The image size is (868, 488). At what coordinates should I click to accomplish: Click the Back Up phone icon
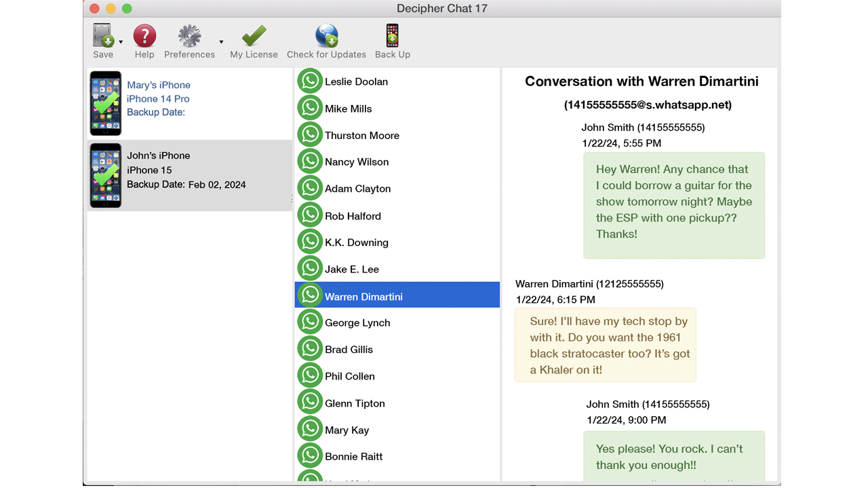coord(392,35)
